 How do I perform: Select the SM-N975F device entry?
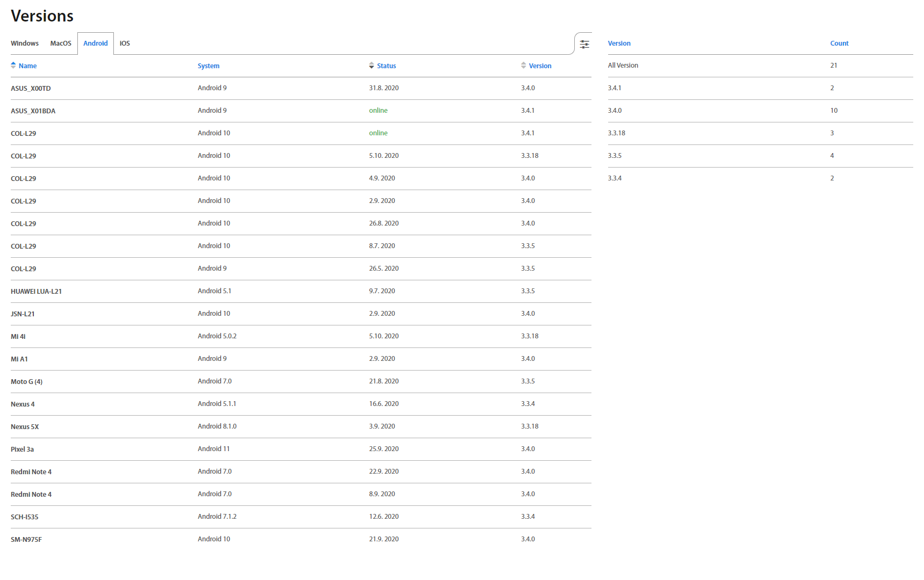pyautogui.click(x=26, y=540)
